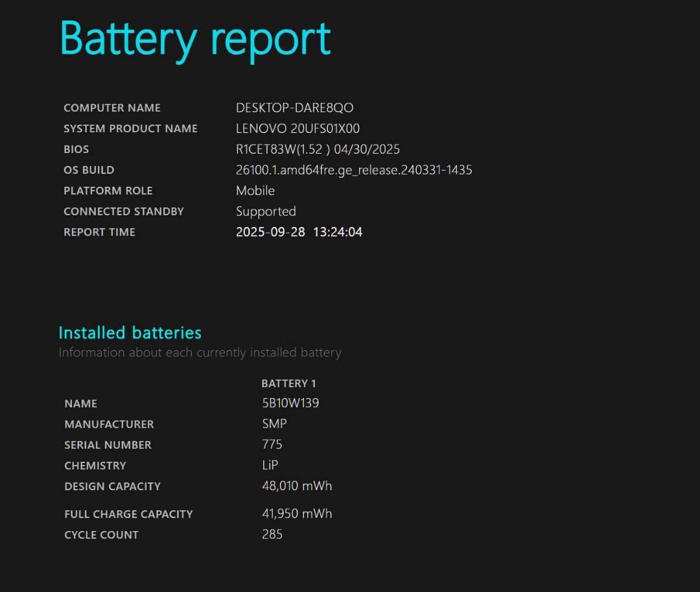The height and width of the screenshot is (592, 700).
Task: Click the "Installed batteries" section heading
Action: (130, 333)
